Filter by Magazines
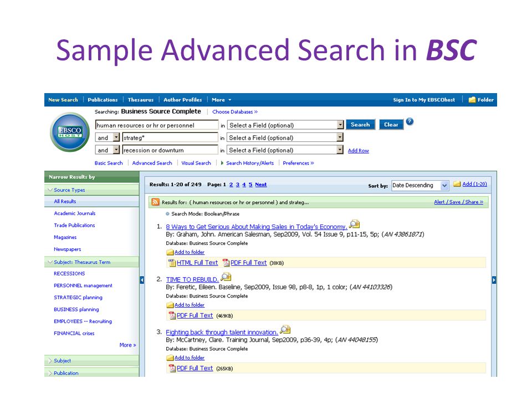Viewport: 532px width, 399px height. [x=65, y=238]
